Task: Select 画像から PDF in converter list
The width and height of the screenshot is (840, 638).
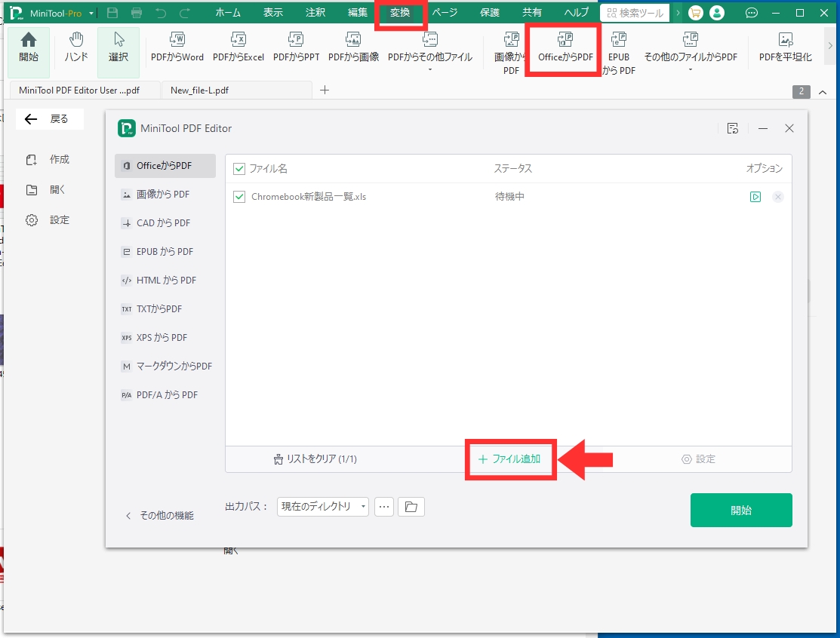Action: click(x=165, y=195)
